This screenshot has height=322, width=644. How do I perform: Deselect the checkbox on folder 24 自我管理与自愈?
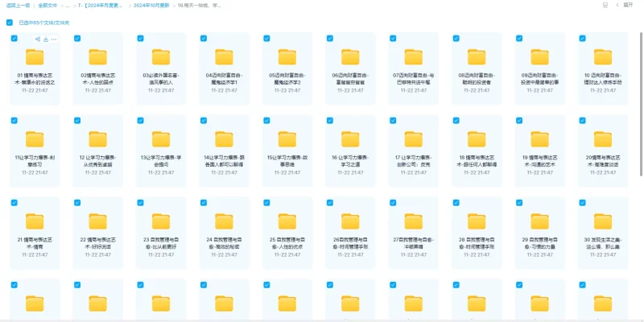tap(203, 201)
